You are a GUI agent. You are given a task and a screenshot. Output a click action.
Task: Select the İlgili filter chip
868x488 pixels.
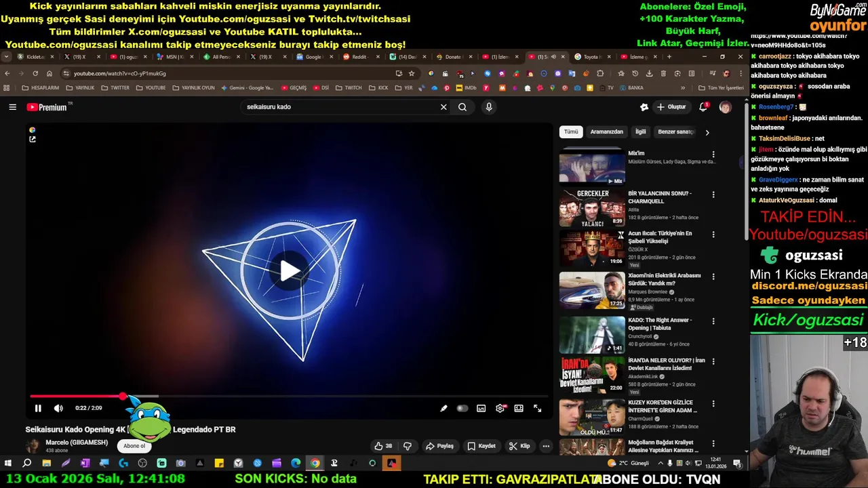(x=640, y=132)
